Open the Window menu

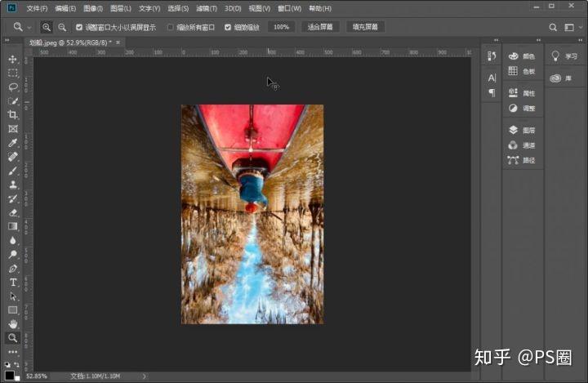click(289, 8)
